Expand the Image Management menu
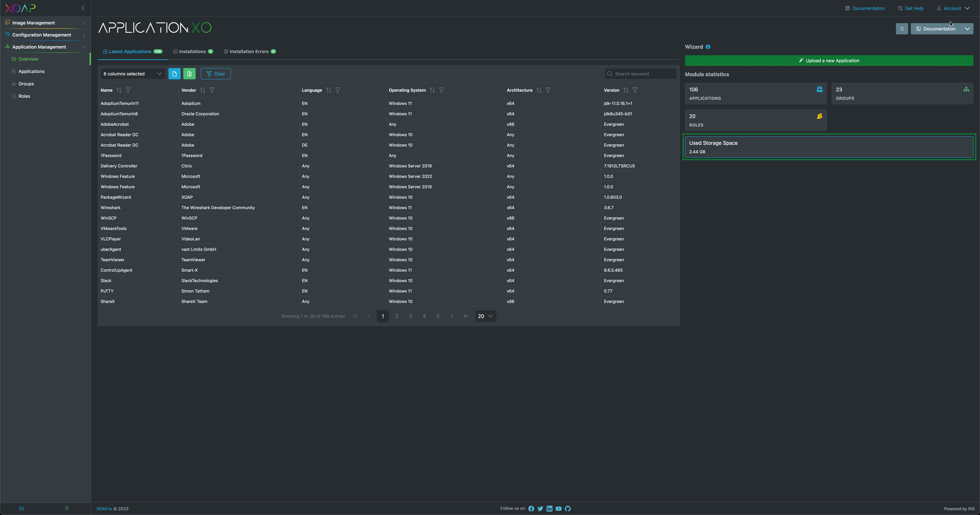This screenshot has height=515, width=980. [x=45, y=23]
